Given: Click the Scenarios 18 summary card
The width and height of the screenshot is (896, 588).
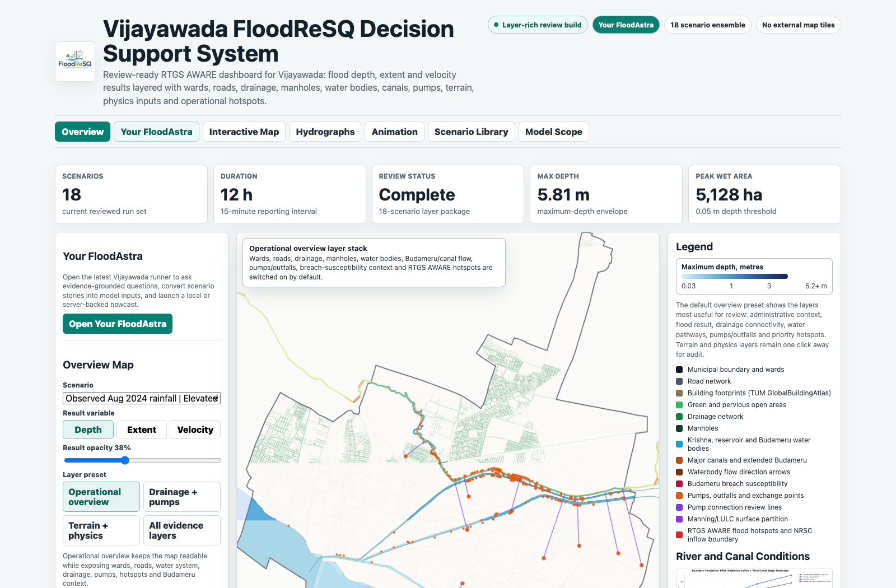Looking at the screenshot, I should 131,194.
